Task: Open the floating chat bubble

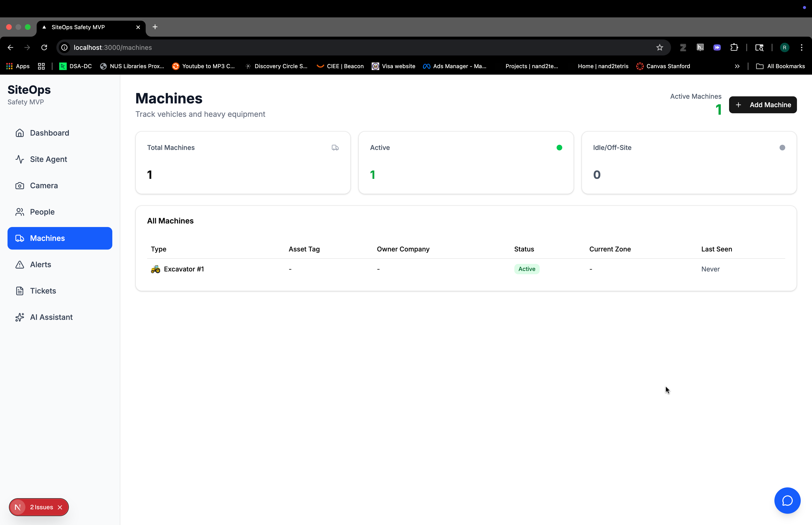Action: click(787, 501)
